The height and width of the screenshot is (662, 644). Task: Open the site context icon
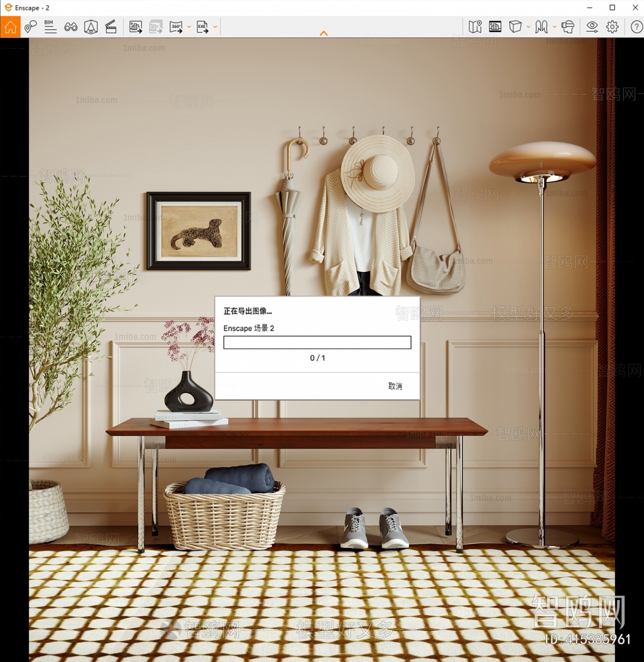coord(91,27)
